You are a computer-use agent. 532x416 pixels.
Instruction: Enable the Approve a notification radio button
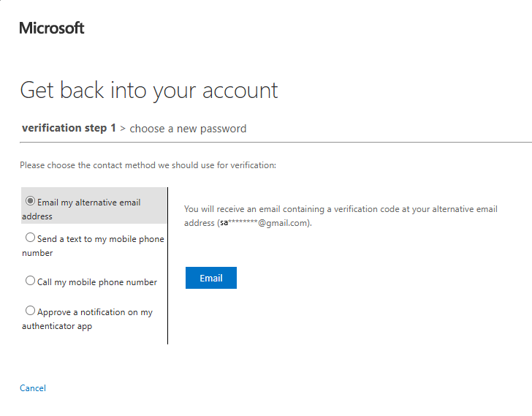(x=30, y=311)
